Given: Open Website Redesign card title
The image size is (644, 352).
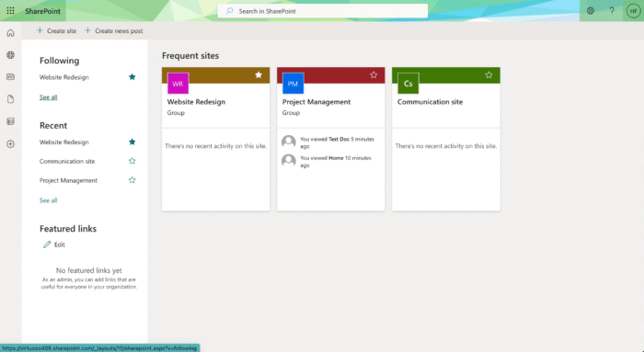Looking at the screenshot, I should [x=196, y=102].
